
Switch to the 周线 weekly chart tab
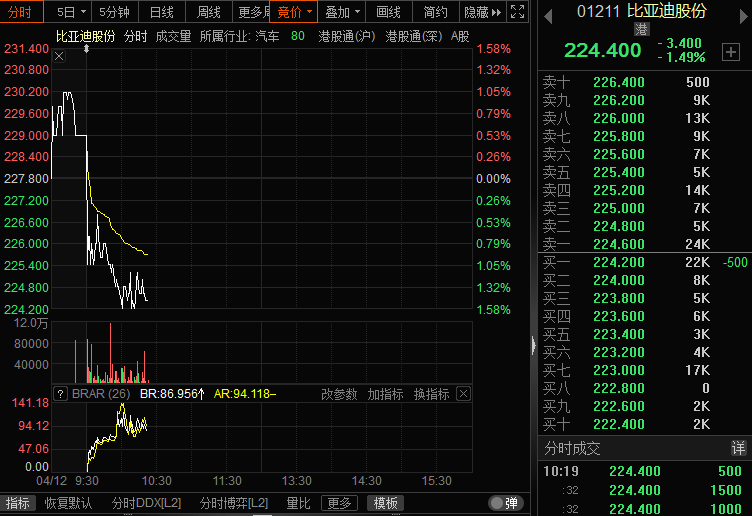[208, 12]
